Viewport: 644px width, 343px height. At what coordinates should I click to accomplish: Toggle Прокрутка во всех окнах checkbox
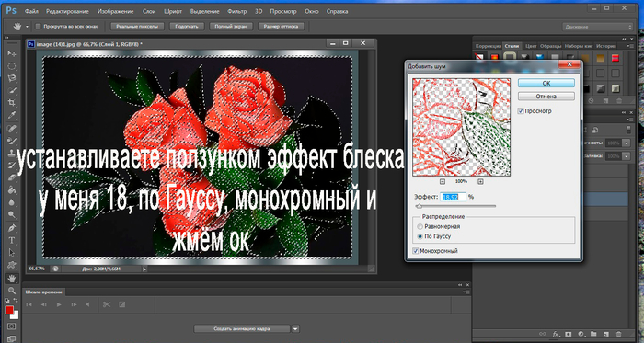[x=39, y=27]
